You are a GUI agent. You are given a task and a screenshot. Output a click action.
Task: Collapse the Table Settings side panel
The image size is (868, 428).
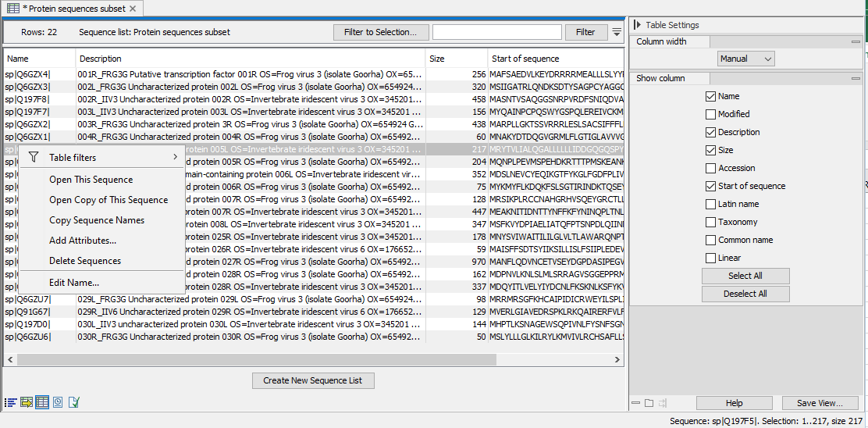pos(637,25)
